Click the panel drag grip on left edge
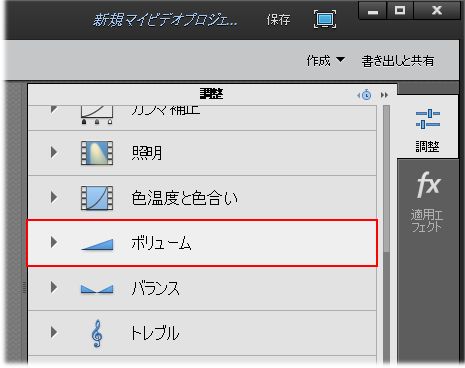The height and width of the screenshot is (368, 465). click(x=24, y=288)
